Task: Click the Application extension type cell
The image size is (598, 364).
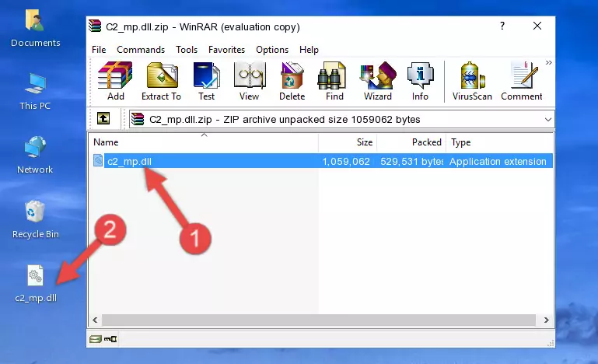Action: click(498, 162)
